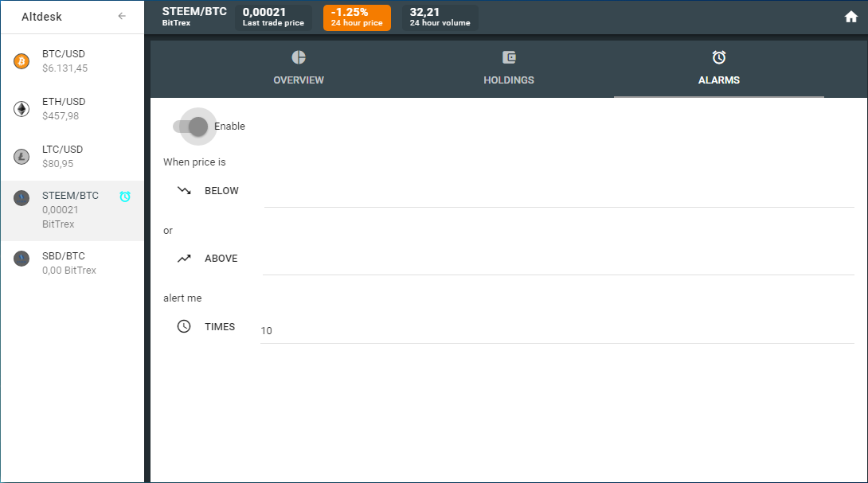Click the BELOW label text
868x483 pixels.
[x=221, y=191]
